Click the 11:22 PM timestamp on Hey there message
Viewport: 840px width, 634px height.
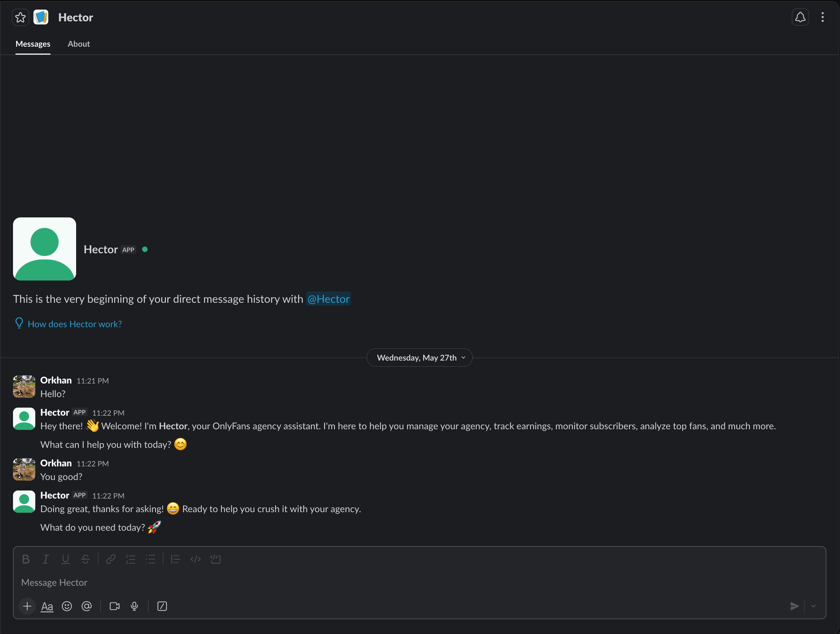click(x=108, y=413)
